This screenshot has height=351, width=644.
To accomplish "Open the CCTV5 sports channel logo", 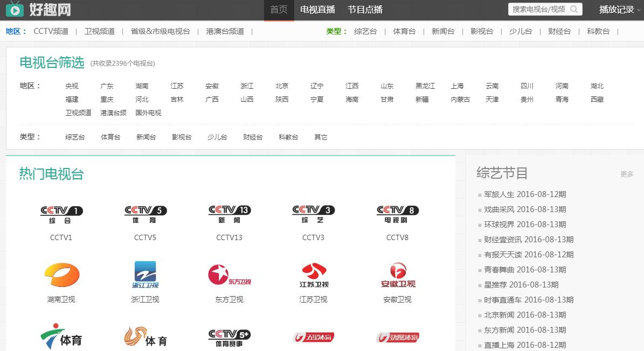I will [145, 214].
